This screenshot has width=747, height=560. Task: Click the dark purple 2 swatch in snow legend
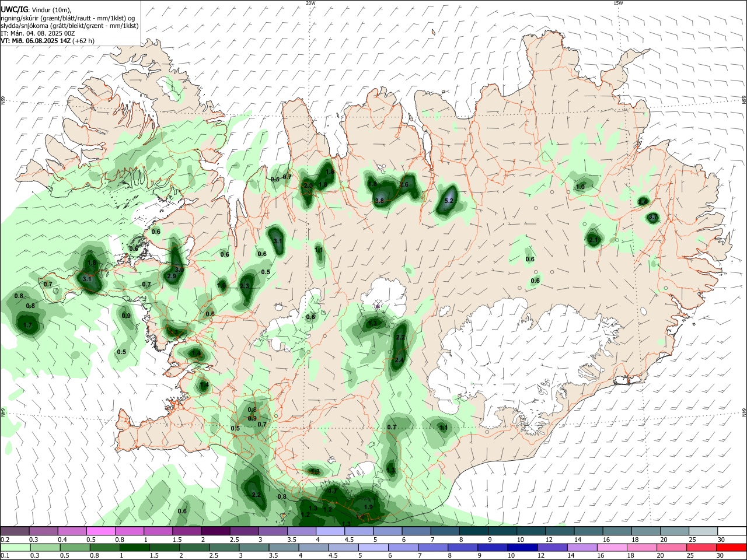[x=215, y=531]
